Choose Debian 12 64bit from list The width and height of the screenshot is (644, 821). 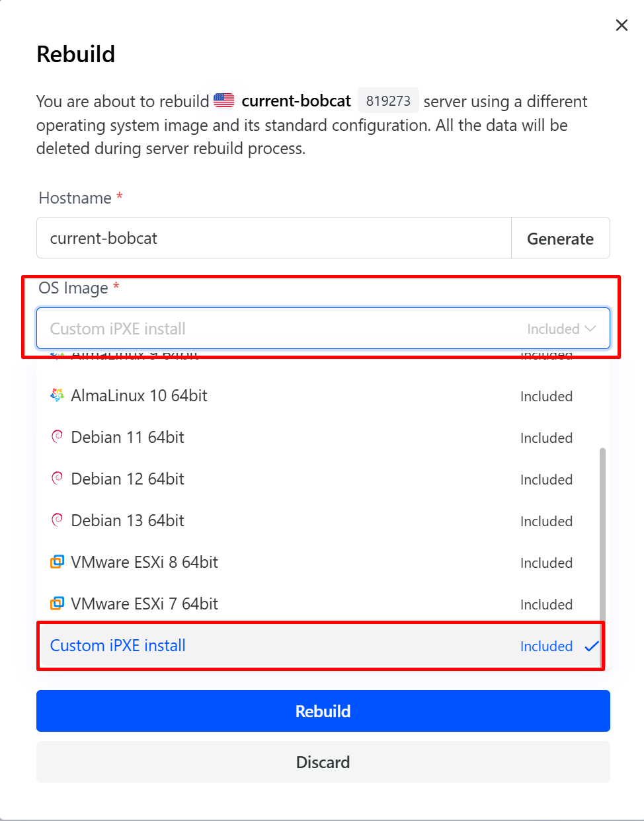pos(128,479)
